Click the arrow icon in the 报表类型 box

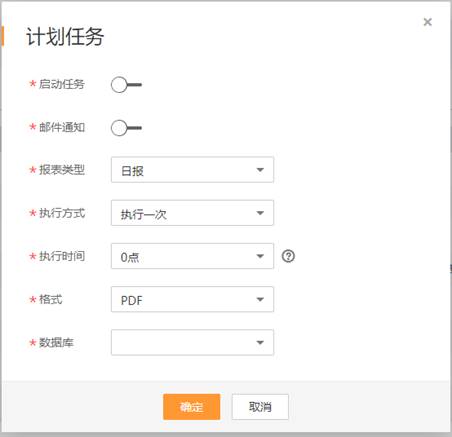260,170
